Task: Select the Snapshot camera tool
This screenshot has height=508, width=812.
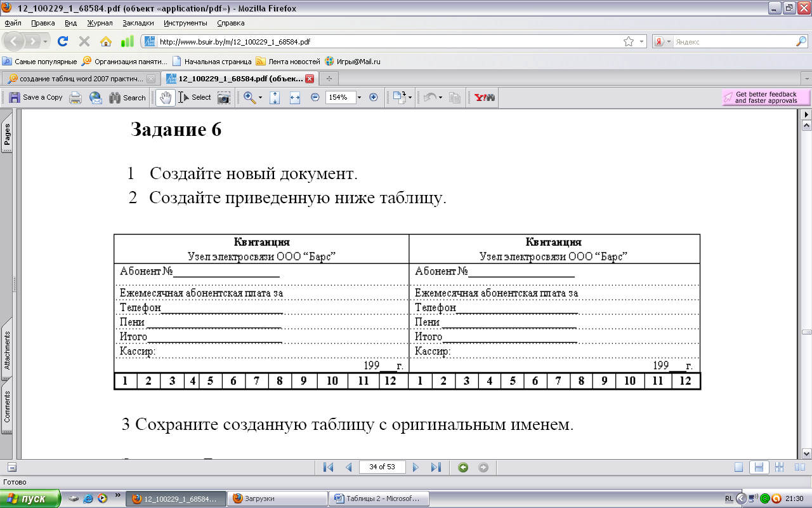Action: (x=223, y=97)
